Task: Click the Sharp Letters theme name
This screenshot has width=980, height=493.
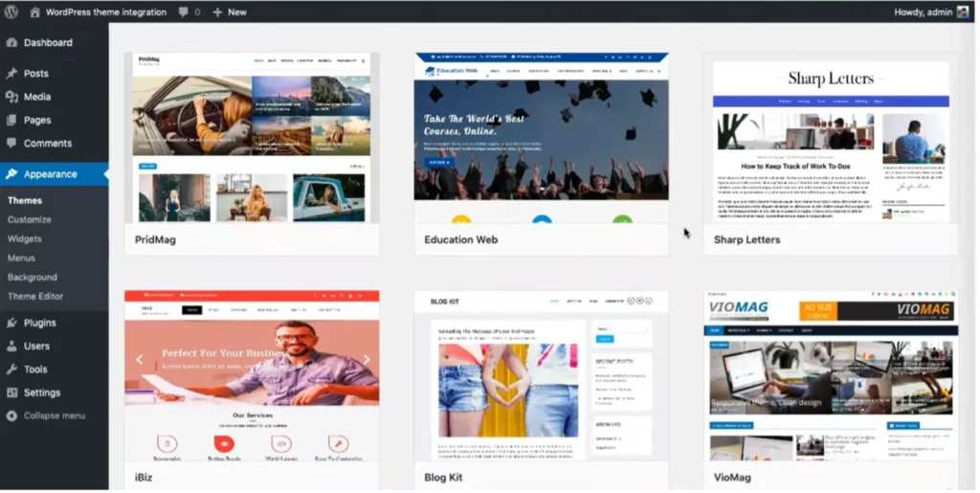Action: coord(746,239)
